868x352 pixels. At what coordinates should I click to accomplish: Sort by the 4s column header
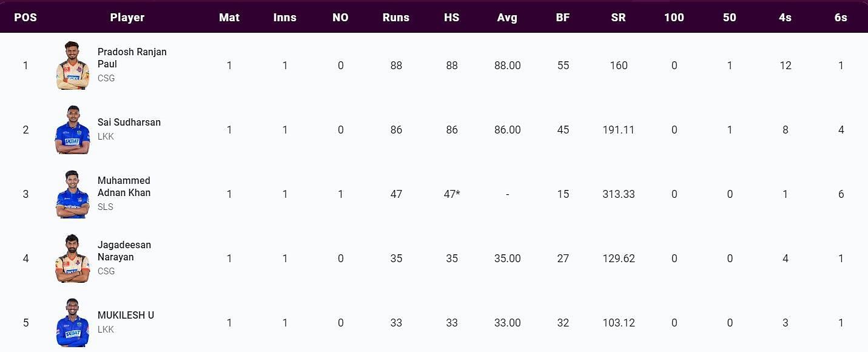click(x=785, y=18)
